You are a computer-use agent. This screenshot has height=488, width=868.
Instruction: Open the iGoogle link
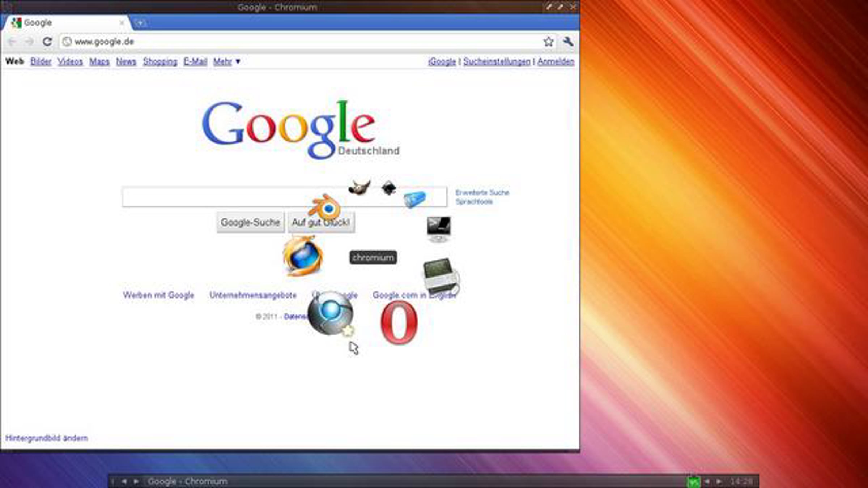click(442, 62)
